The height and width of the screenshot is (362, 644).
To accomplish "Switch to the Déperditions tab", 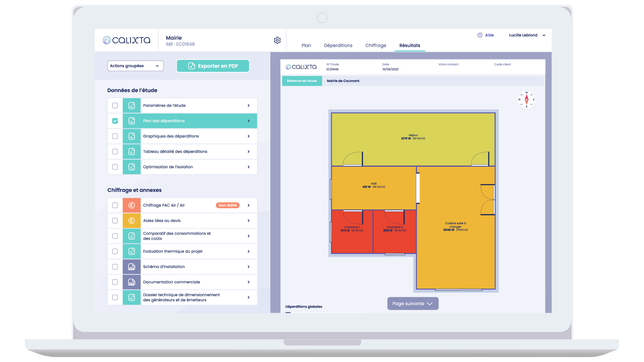I will point(338,46).
